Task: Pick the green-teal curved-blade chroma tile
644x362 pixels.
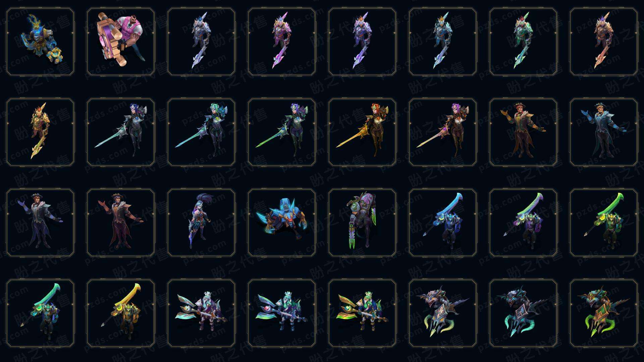Action: [x=523, y=42]
